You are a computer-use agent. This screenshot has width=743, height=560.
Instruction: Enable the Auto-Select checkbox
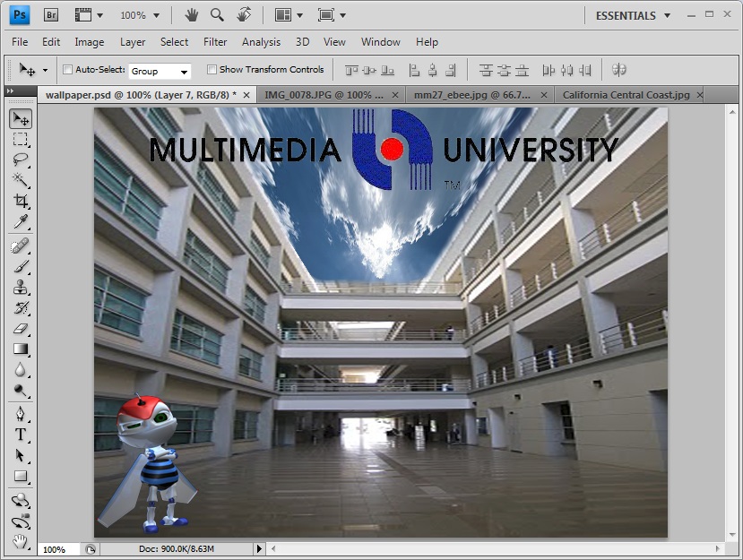(x=68, y=70)
